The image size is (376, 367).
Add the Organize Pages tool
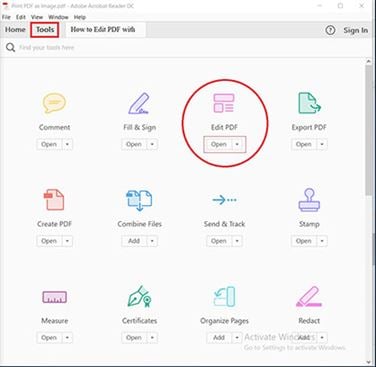click(x=219, y=338)
